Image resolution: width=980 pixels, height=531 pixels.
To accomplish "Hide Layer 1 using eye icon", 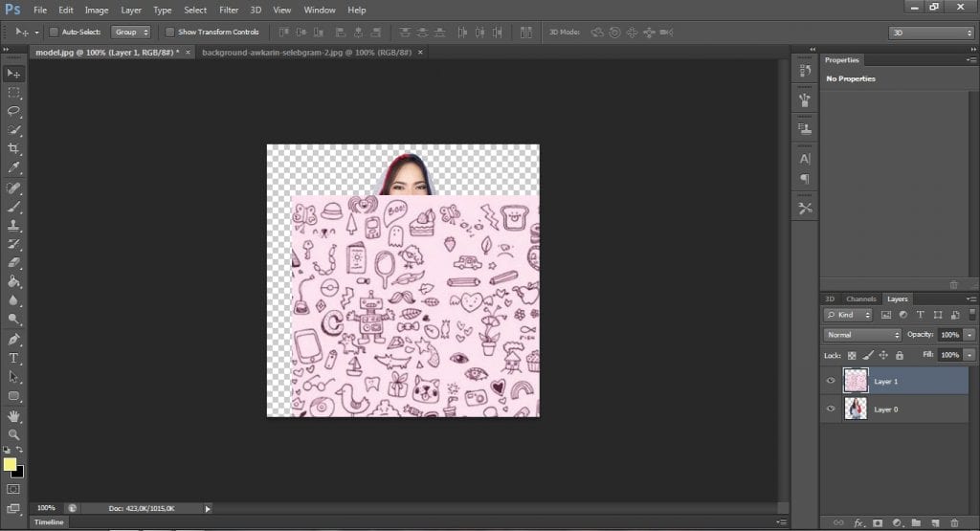I will coord(831,381).
